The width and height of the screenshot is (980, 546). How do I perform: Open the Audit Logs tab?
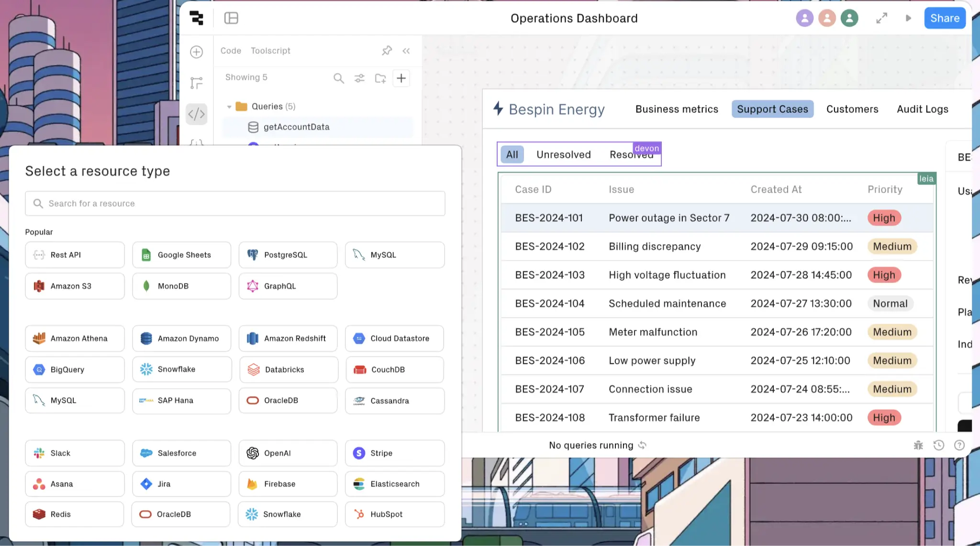[923, 109]
